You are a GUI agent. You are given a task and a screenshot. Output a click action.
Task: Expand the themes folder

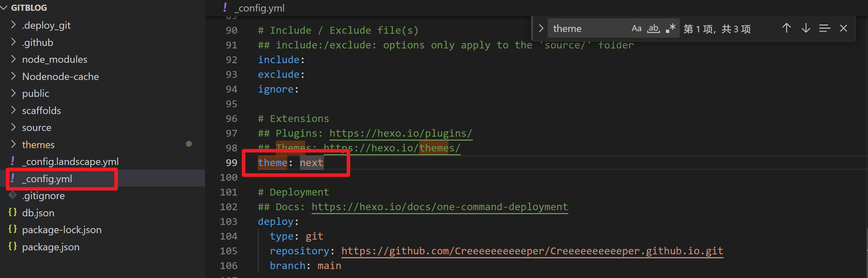[x=38, y=145]
